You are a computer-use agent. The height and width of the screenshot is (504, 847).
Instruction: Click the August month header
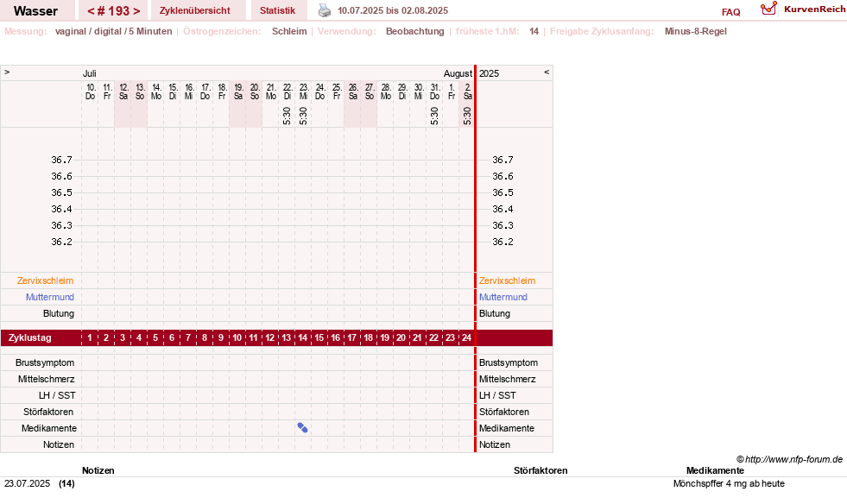(x=458, y=73)
